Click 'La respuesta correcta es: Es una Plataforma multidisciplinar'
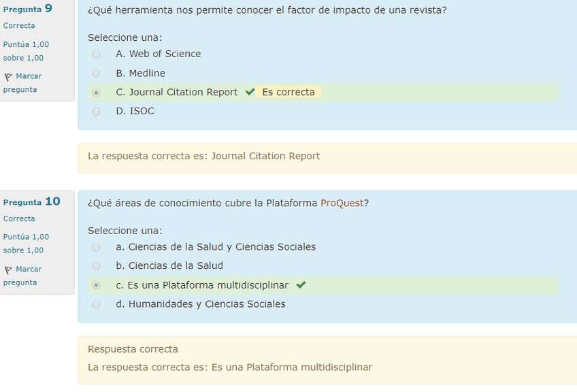Image resolution: width=577 pixels, height=392 pixels. pos(230,367)
